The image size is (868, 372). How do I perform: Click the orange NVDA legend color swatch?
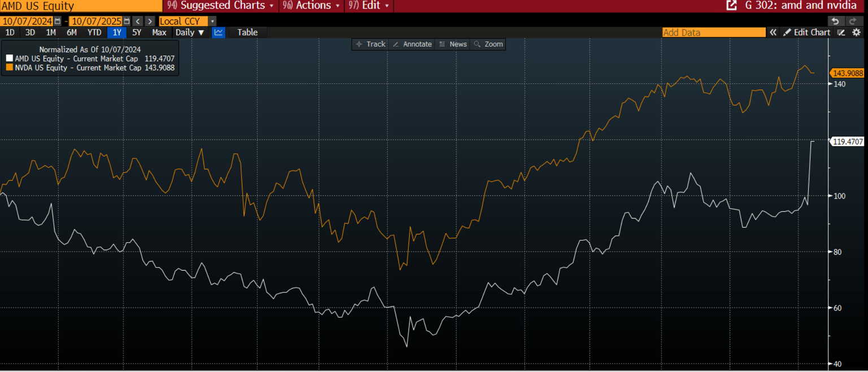pyautogui.click(x=9, y=68)
